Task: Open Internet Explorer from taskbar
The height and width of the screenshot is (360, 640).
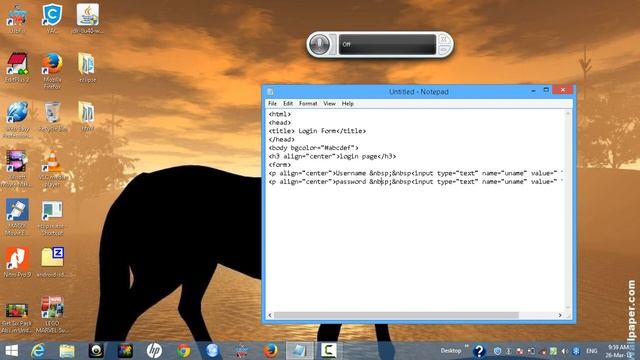Action: tap(38, 351)
